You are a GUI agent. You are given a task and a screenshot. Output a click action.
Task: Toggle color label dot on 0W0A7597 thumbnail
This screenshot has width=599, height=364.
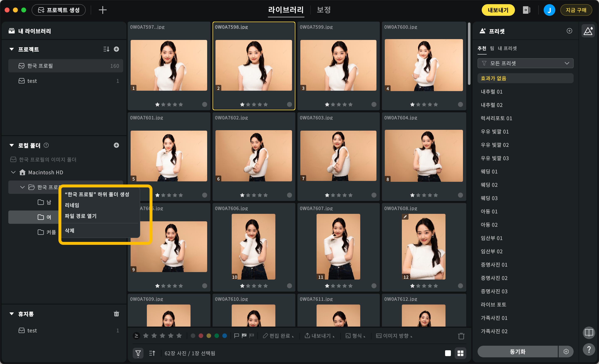[x=204, y=104]
